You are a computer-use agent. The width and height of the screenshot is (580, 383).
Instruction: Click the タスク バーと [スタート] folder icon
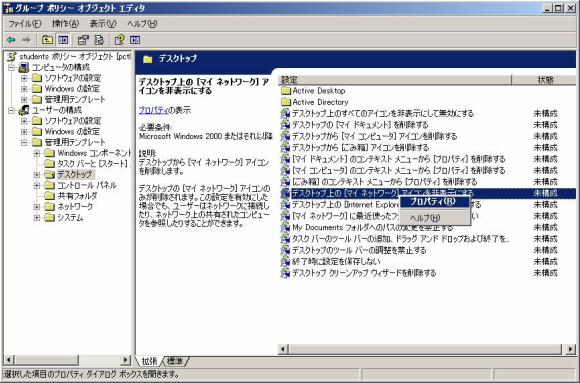(x=50, y=164)
